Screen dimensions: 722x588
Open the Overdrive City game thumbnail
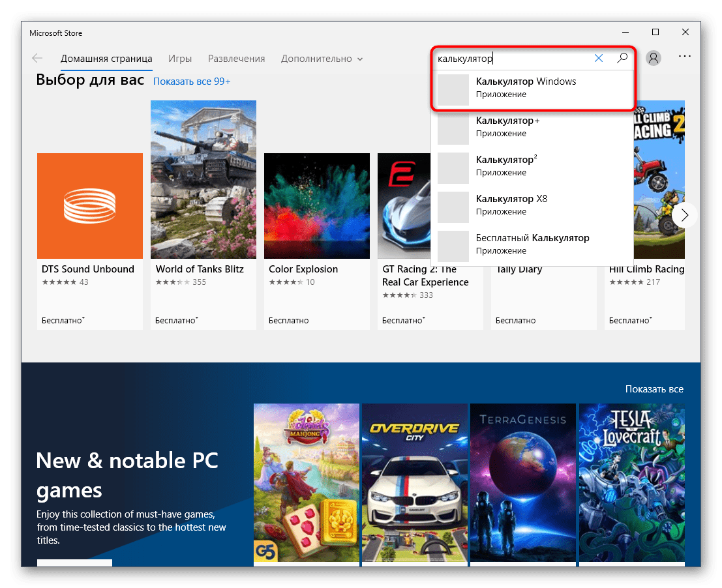pyautogui.click(x=415, y=482)
